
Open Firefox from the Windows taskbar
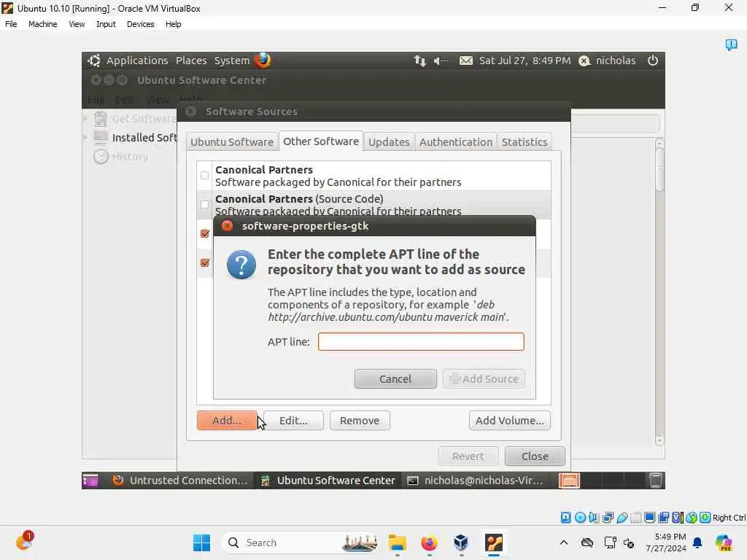pyautogui.click(x=429, y=542)
